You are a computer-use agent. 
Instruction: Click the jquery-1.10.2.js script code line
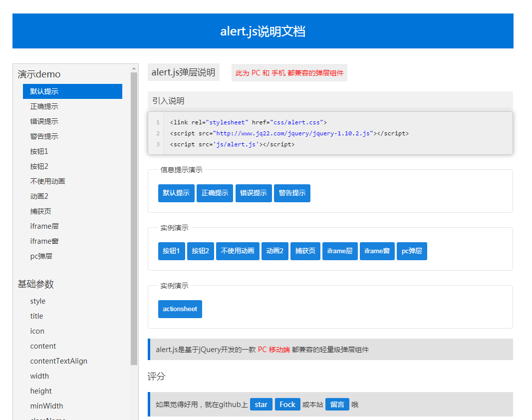pyautogui.click(x=289, y=133)
